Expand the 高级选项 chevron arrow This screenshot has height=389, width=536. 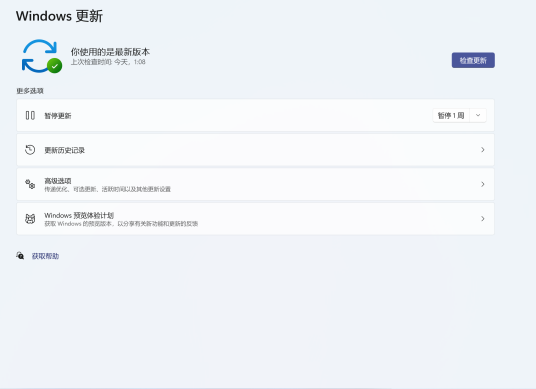(483, 184)
